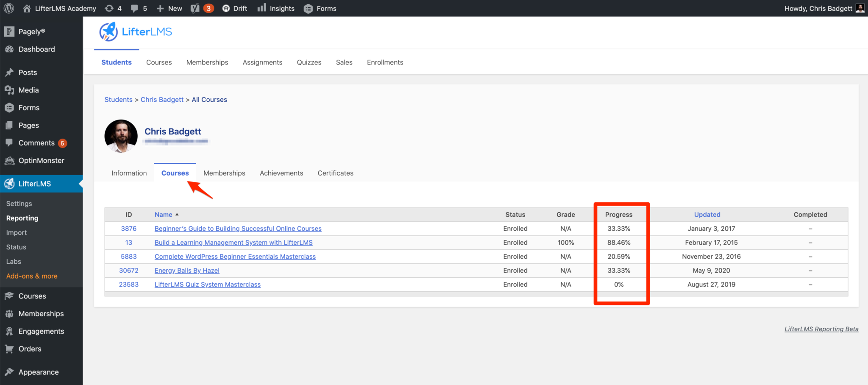
Task: Click course ID 3876
Action: pyautogui.click(x=129, y=229)
